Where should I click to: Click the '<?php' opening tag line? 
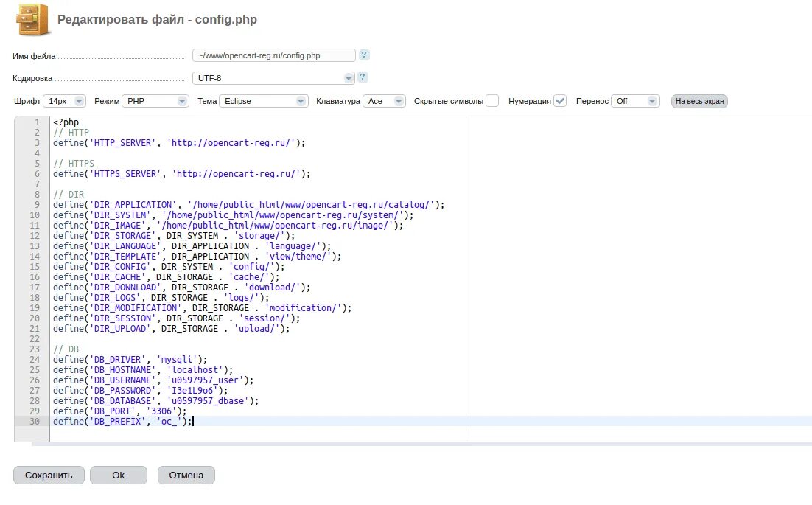point(66,122)
